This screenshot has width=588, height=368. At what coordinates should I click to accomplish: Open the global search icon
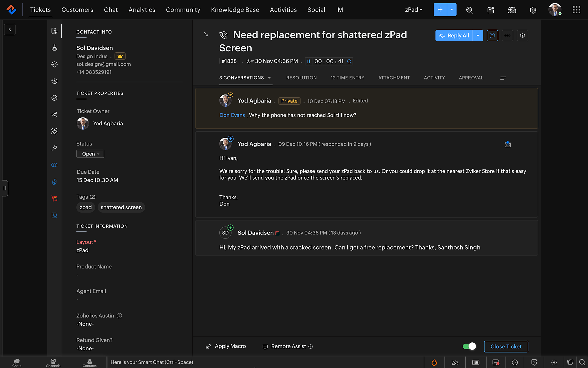(470, 10)
